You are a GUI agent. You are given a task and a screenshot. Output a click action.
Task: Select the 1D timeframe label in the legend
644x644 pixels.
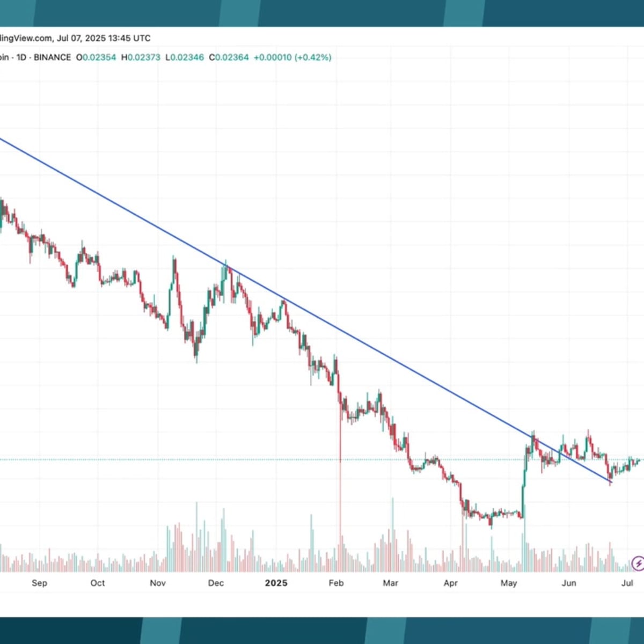(20, 57)
